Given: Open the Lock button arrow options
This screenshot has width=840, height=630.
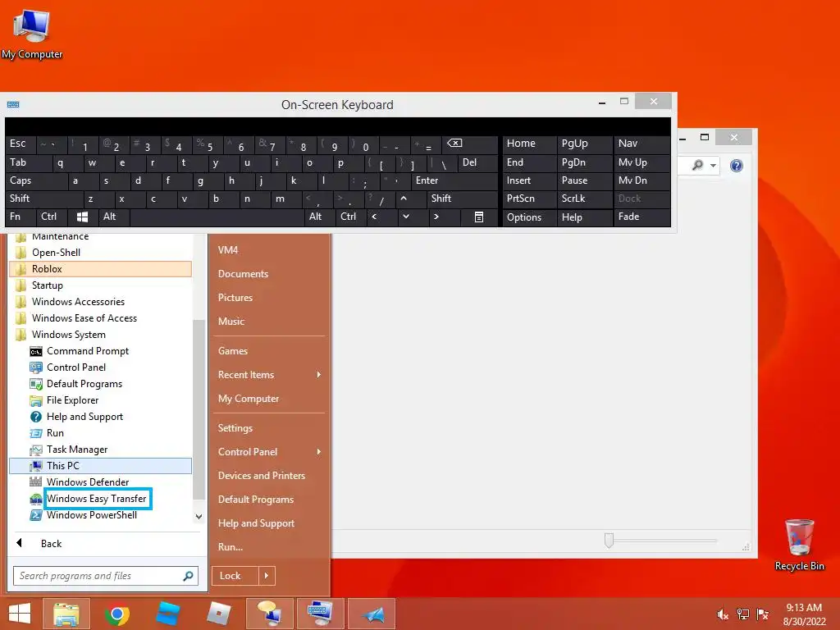Looking at the screenshot, I should point(267,576).
